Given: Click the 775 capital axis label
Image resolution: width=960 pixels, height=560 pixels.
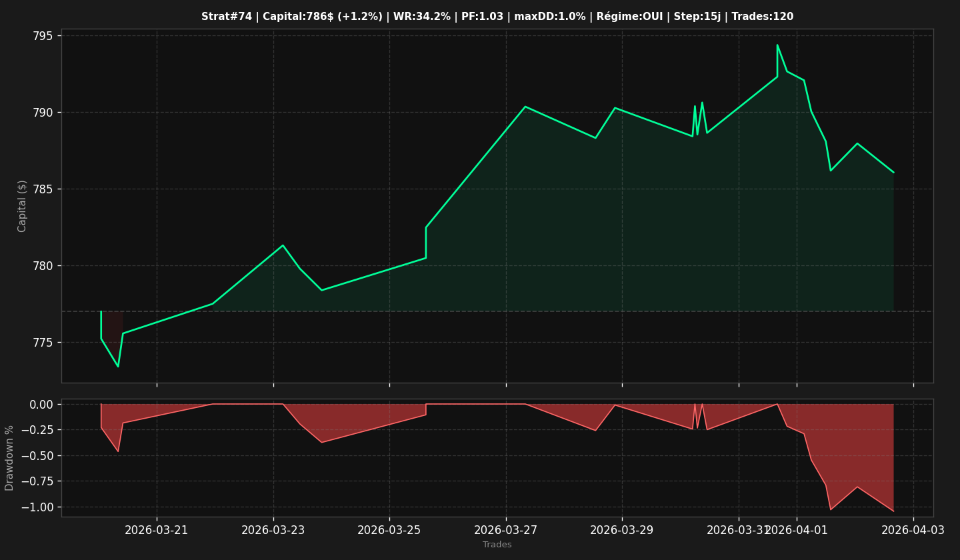Looking at the screenshot, I should coord(45,343).
